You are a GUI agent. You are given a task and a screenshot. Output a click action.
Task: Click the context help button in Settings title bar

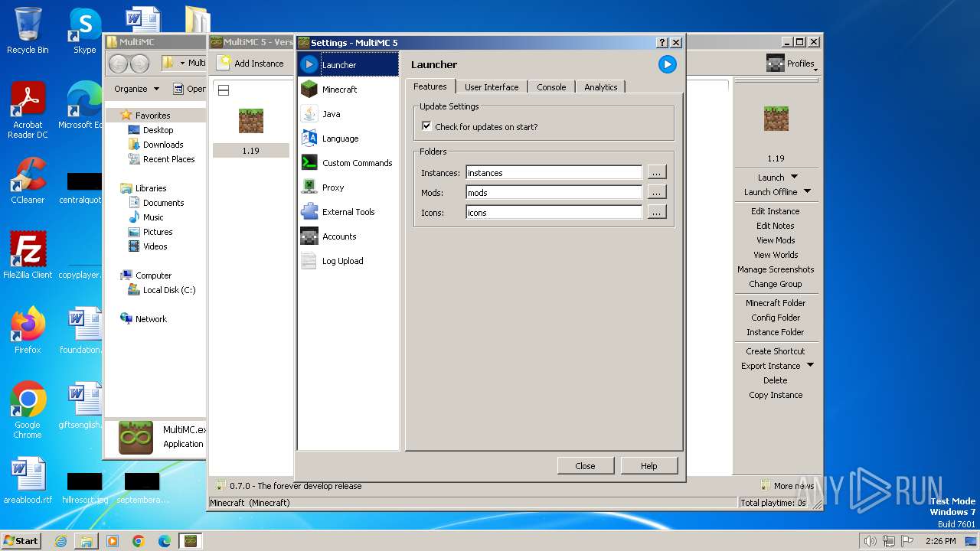coord(663,42)
